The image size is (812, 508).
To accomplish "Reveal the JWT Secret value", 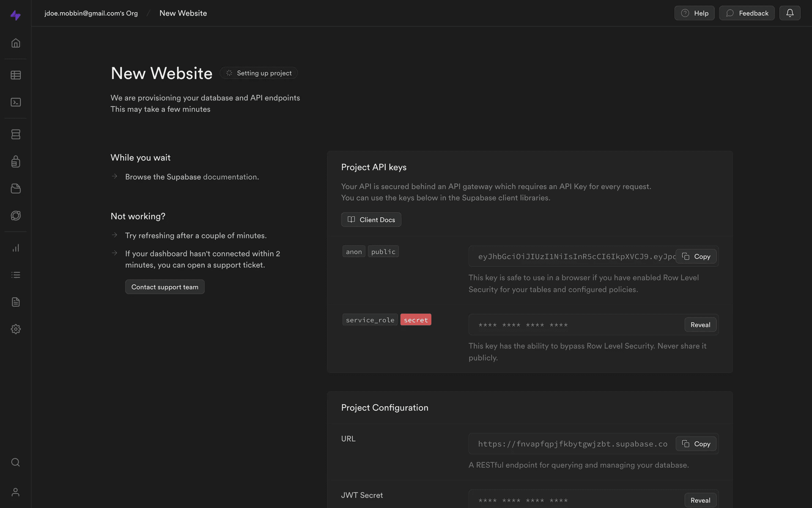I will pyautogui.click(x=700, y=500).
